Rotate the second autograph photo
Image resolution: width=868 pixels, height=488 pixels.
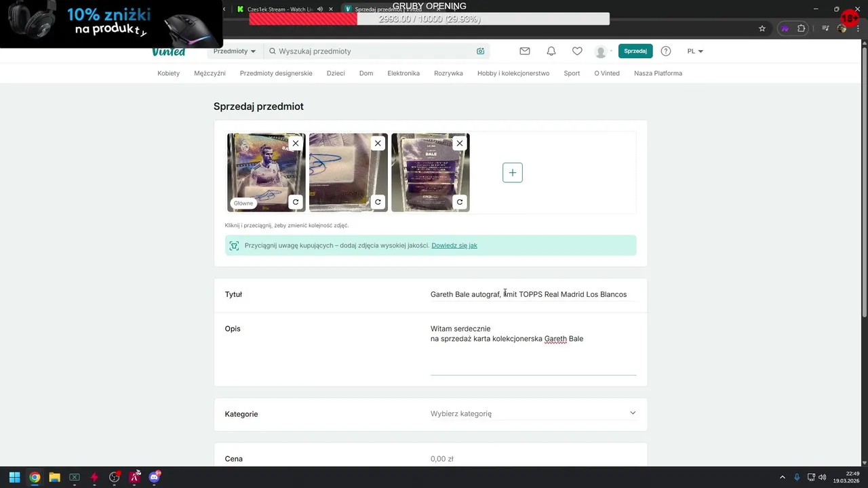tap(378, 202)
